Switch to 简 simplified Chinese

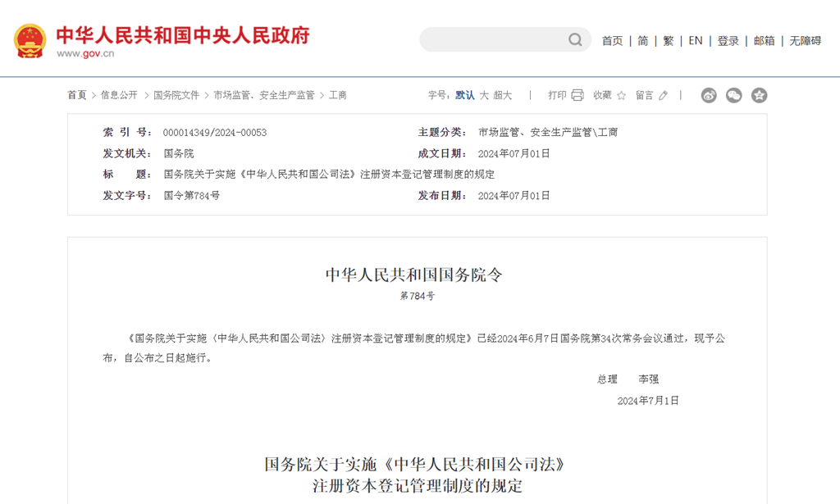[643, 41]
